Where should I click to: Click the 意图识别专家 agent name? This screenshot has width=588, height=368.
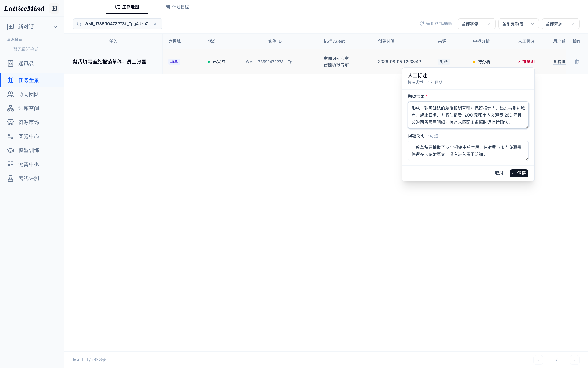pyautogui.click(x=336, y=58)
